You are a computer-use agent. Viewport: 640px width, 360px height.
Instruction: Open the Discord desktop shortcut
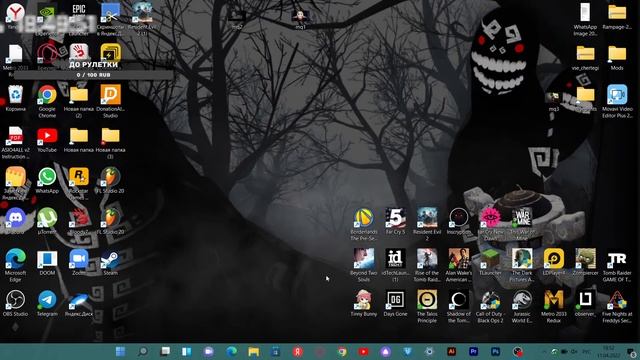[16, 218]
